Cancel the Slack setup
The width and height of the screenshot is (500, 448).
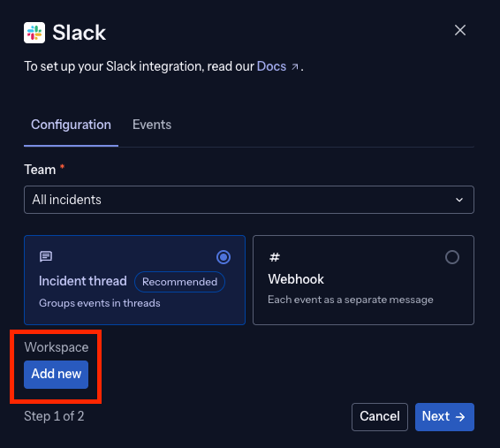[x=380, y=417]
